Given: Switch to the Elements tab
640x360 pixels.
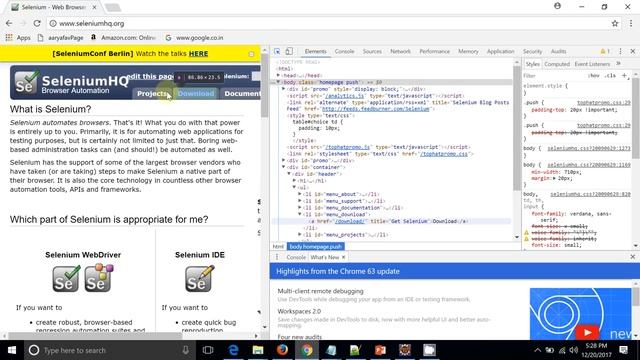Looking at the screenshot, I should tap(316, 51).
